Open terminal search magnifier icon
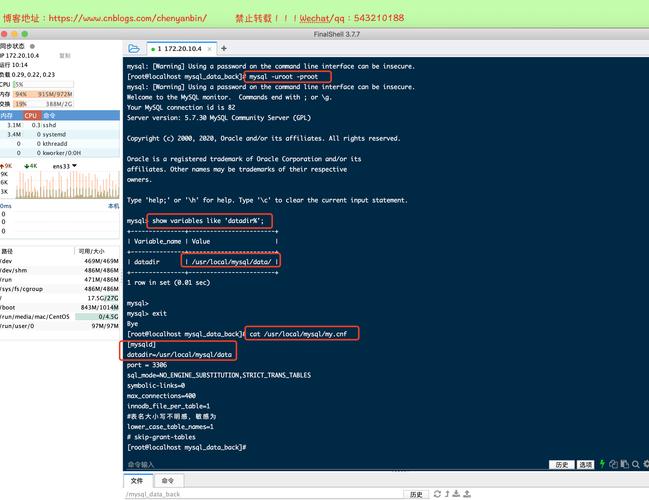Screen dimensions: 649x500 [635, 464]
